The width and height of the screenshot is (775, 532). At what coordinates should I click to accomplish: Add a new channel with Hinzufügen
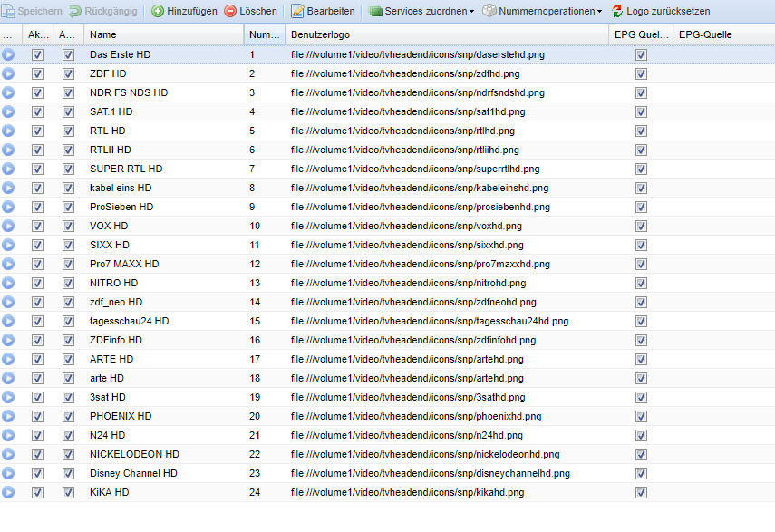[x=184, y=11]
